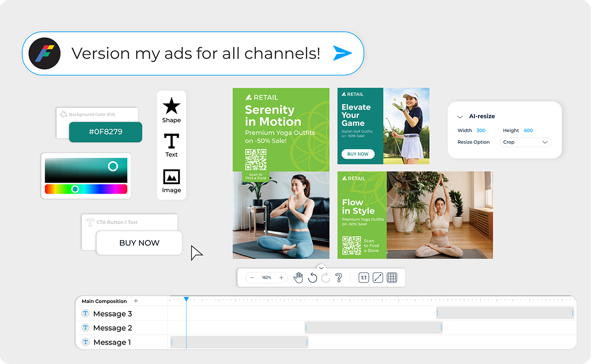Select the Message 1 layer row

(x=121, y=342)
